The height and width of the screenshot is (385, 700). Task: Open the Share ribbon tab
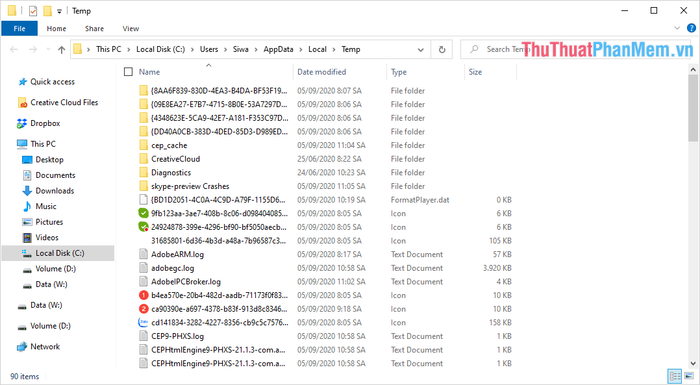pos(94,29)
